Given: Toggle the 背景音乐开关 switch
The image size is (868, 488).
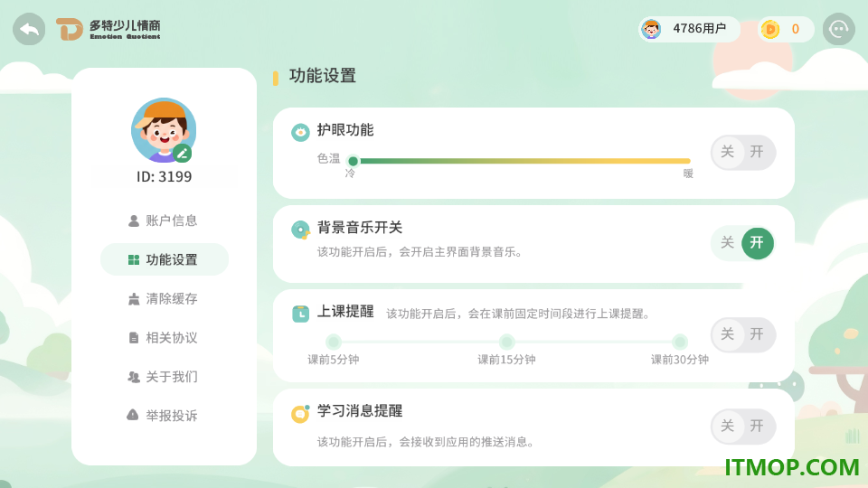Looking at the screenshot, I should coord(742,243).
